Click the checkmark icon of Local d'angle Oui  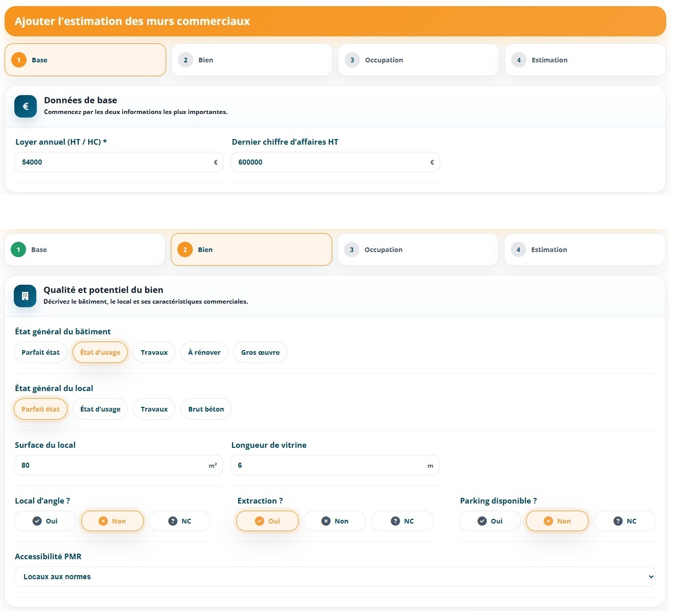point(37,521)
